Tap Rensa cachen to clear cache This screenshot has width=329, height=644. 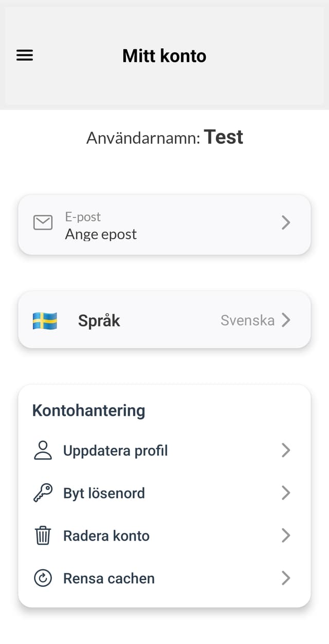109,578
